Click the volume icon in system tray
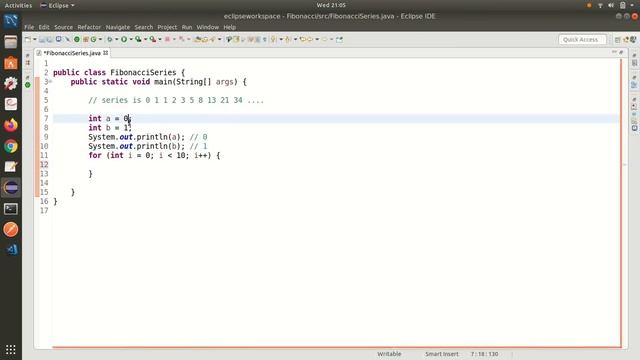This screenshot has width=640, height=360. (x=611, y=5)
